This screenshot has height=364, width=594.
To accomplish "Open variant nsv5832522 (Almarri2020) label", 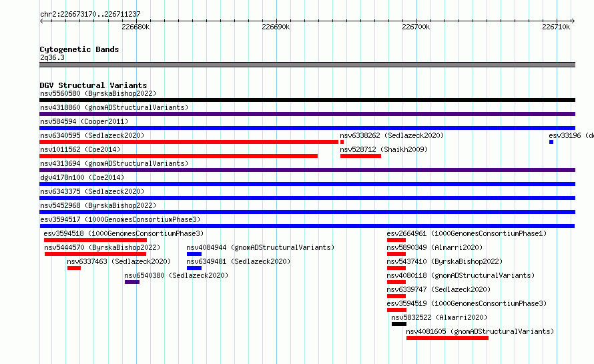I will pyautogui.click(x=439, y=317).
